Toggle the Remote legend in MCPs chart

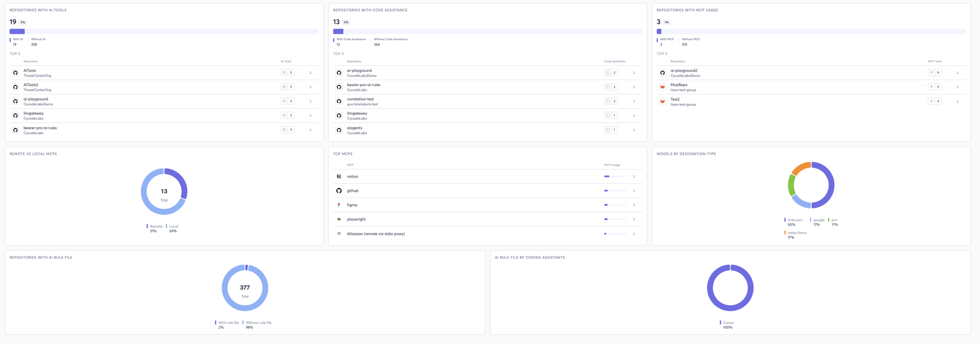(x=156, y=227)
